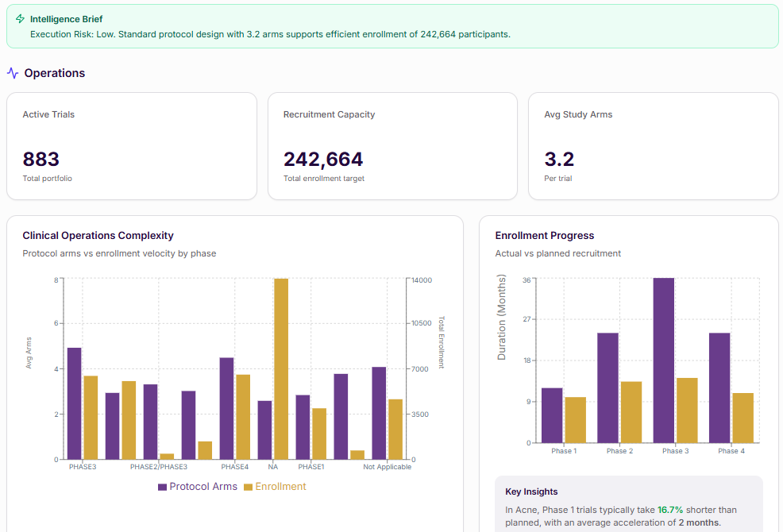Click the Protocol Arms legend label
Viewport: 783px width, 532px height.
point(203,487)
